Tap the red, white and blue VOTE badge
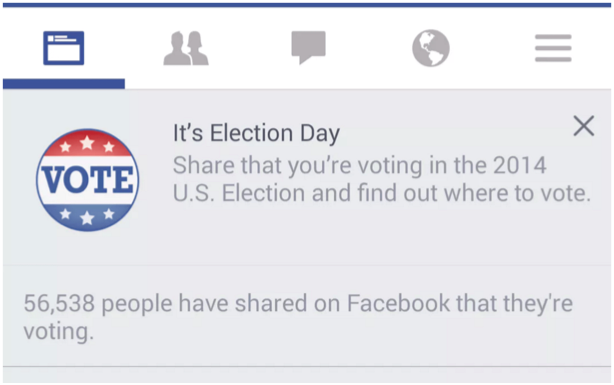This screenshot has width=614, height=385. 87,180
